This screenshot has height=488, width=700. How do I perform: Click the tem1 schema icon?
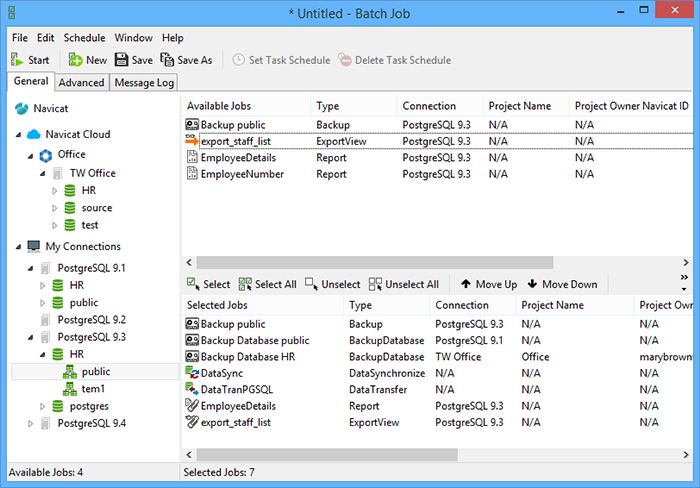pyautogui.click(x=70, y=389)
